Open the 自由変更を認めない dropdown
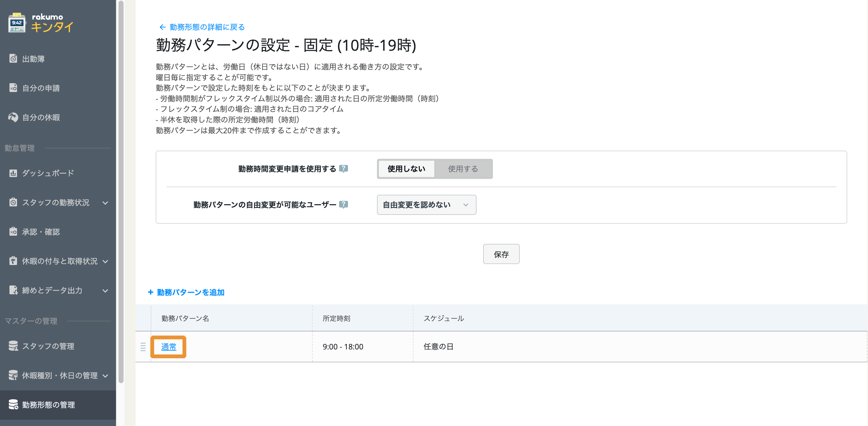 pyautogui.click(x=426, y=205)
